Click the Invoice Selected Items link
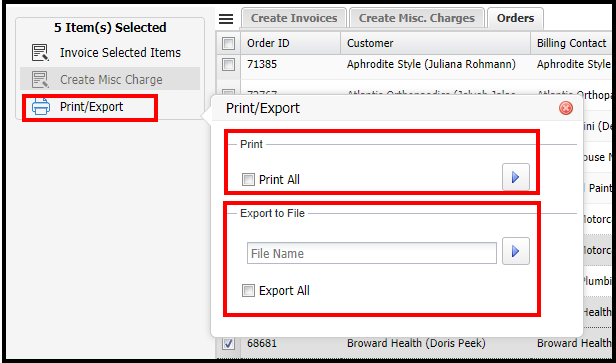 click(x=120, y=53)
